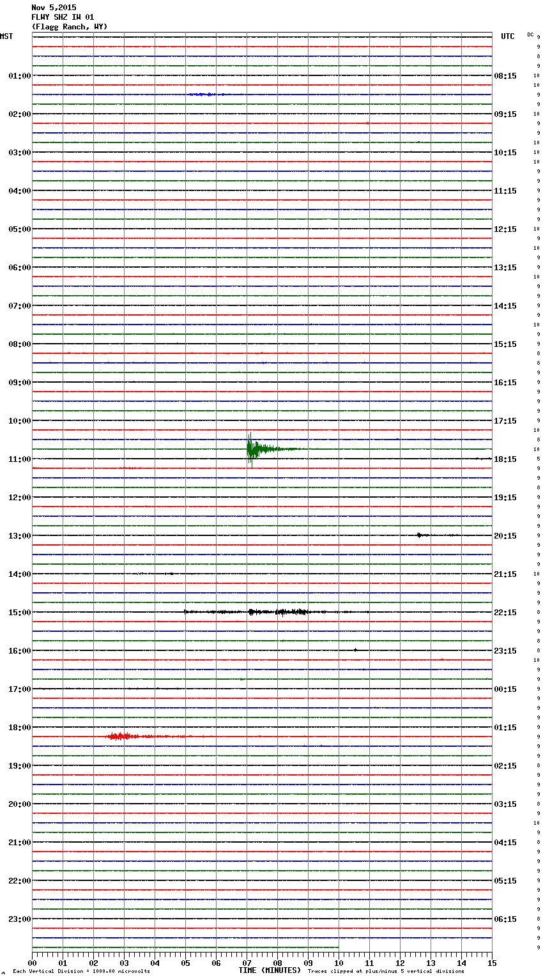The height and width of the screenshot is (980, 543).
Task: Click the '09:15' UTC time label
Action: pyautogui.click(x=505, y=114)
